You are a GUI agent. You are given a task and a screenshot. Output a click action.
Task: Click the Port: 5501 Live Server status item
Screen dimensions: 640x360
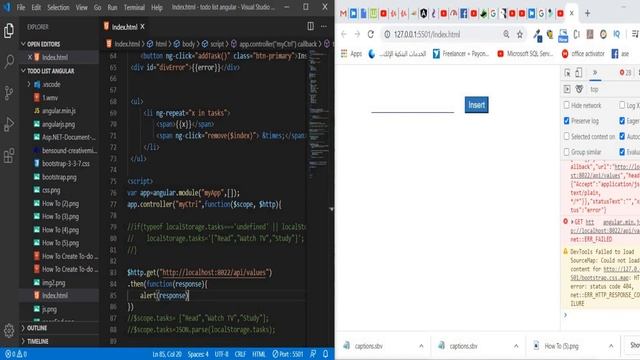pos(288,354)
